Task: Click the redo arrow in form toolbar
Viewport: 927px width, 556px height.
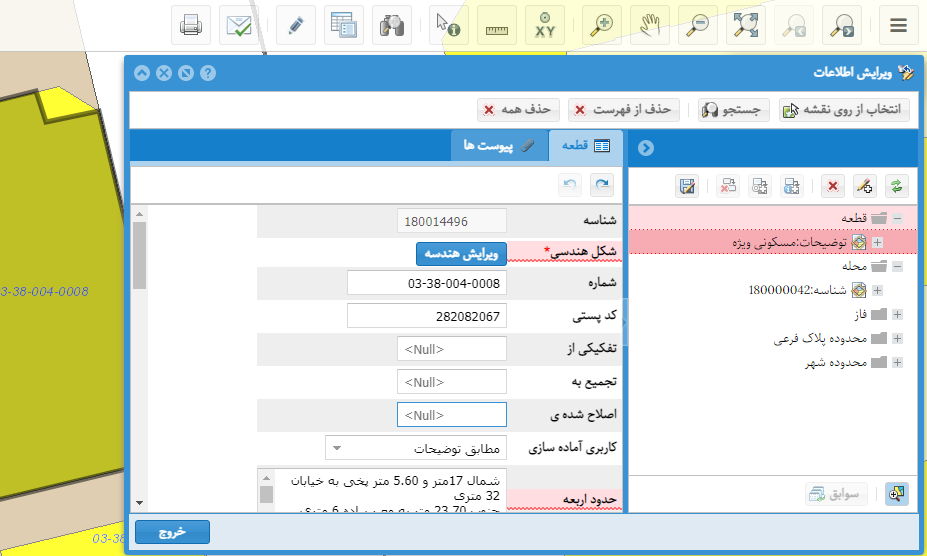Action: (x=602, y=185)
